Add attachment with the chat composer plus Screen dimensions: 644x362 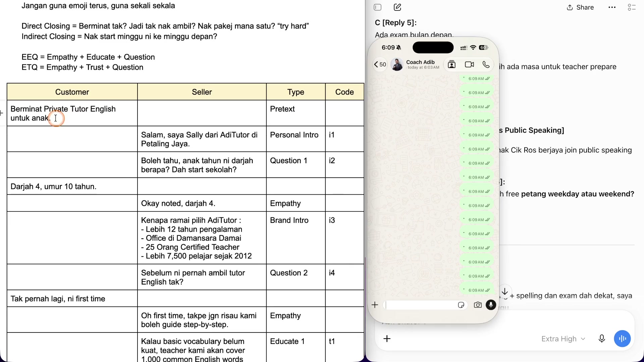[x=387, y=339]
